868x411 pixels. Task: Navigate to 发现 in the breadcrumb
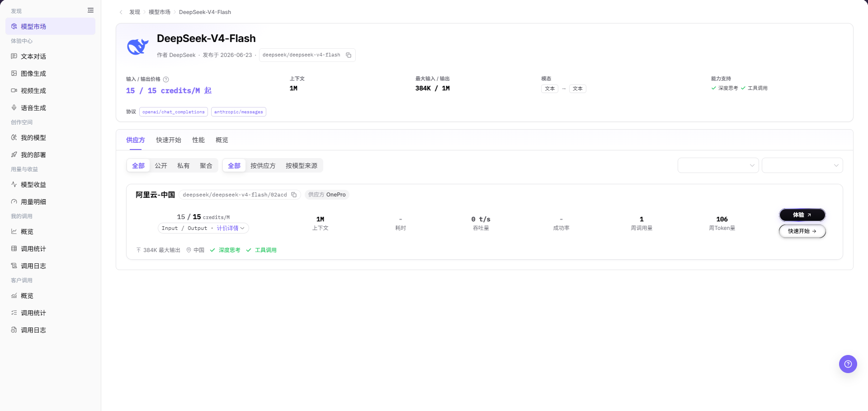pyautogui.click(x=135, y=12)
